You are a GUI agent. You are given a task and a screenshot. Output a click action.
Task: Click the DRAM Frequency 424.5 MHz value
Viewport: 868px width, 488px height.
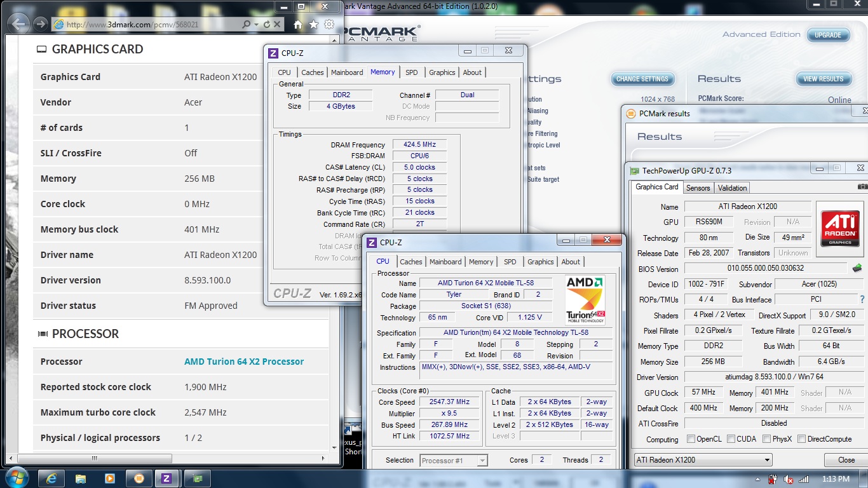pos(419,145)
